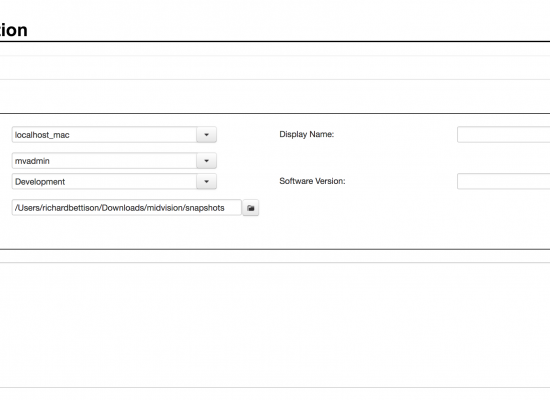Open the folder browse icon beside snapshots path
Screen dimensions: 550x400
click(250, 208)
